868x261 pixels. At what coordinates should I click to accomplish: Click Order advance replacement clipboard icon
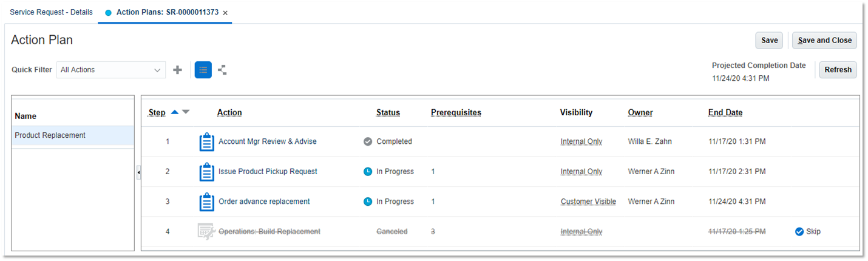[x=207, y=202]
